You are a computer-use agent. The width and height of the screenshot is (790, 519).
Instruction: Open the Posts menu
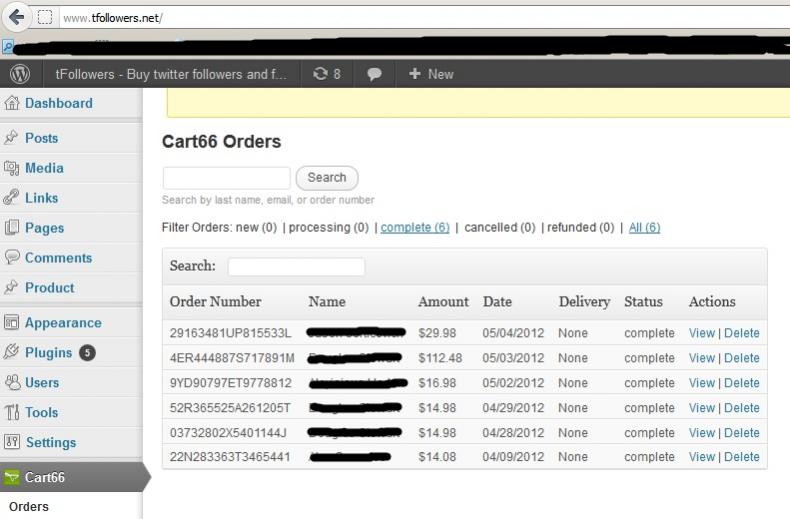[42, 138]
